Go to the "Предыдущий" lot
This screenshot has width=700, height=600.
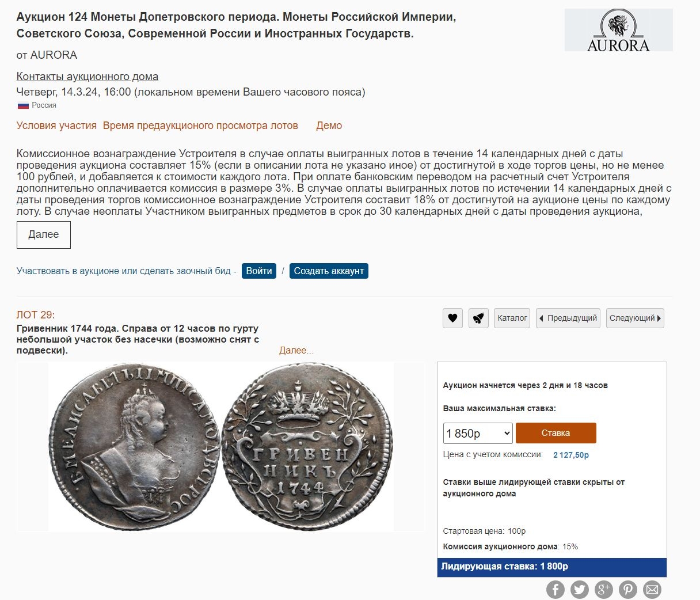tap(568, 318)
